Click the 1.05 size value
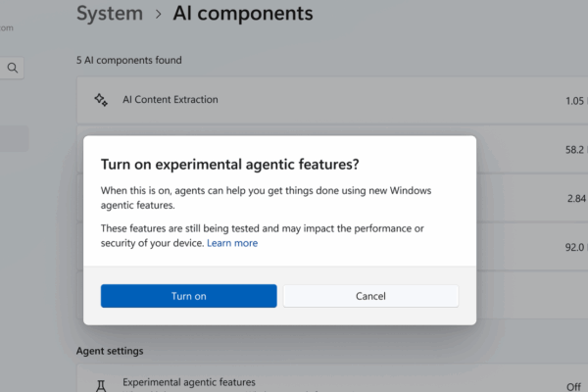This screenshot has height=392, width=588. (574, 100)
